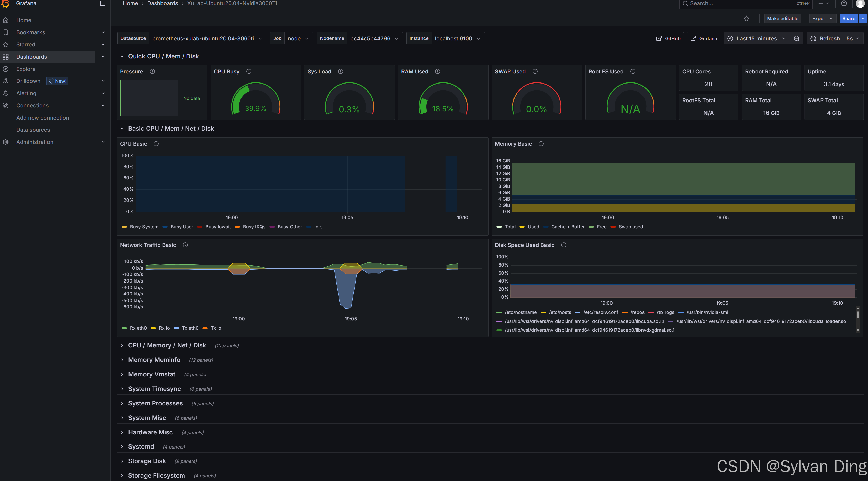Show info icon for Memory Basic
The height and width of the screenshot is (481, 868).
pyautogui.click(x=541, y=144)
